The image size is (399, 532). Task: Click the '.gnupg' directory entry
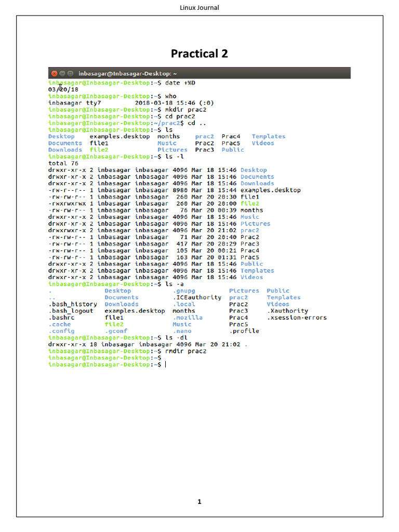point(184,291)
